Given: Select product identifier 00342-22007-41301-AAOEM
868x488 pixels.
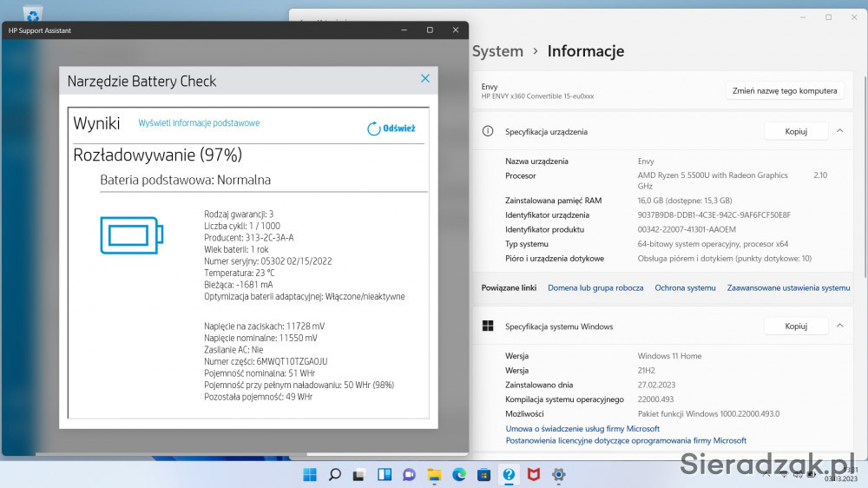Looking at the screenshot, I should click(687, 229).
